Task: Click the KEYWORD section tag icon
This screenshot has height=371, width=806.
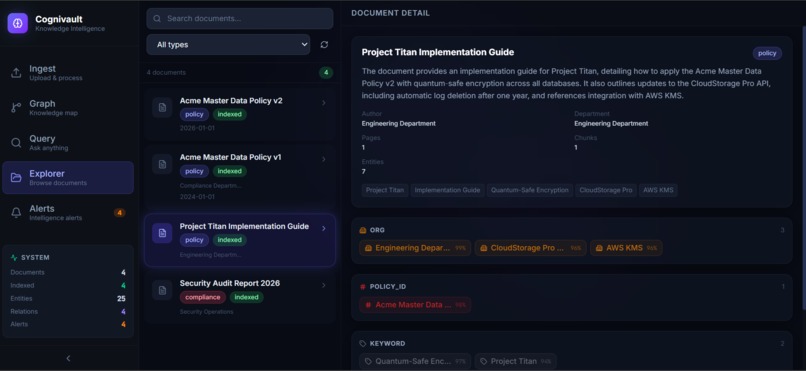Action: tap(363, 343)
